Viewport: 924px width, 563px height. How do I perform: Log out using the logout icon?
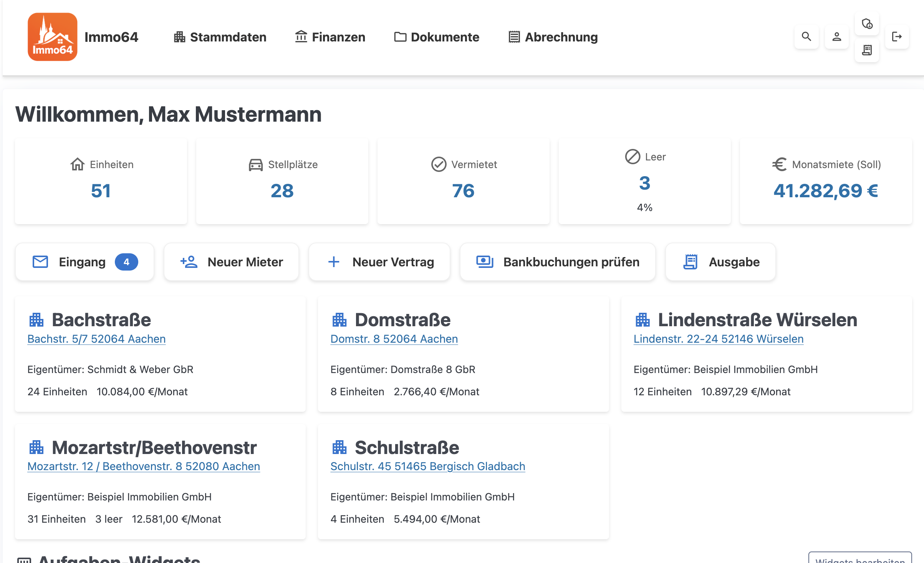click(x=897, y=37)
